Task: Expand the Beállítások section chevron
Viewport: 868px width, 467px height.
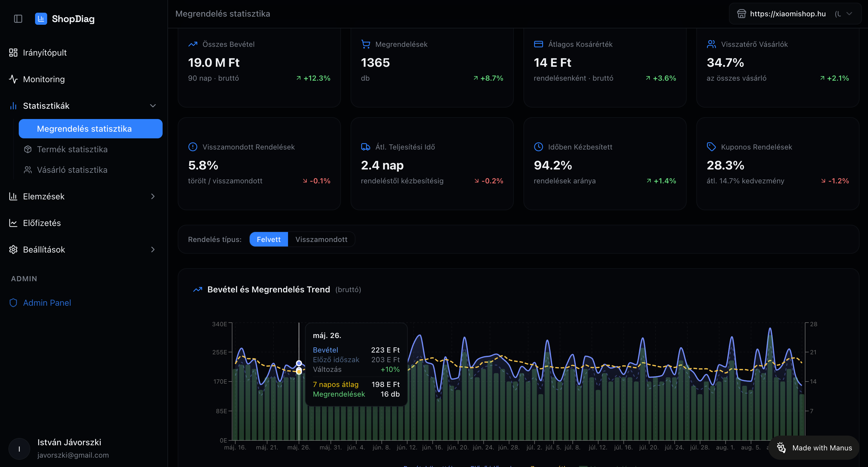Action: [153, 250]
